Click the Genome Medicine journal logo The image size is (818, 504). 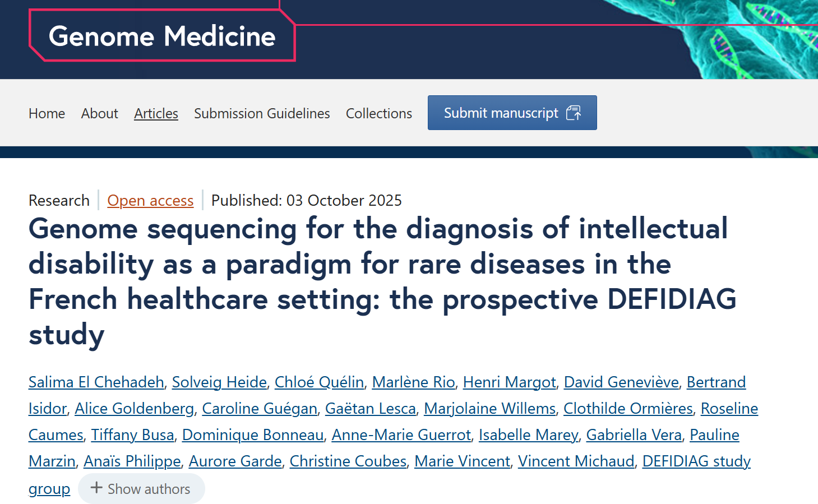(162, 36)
